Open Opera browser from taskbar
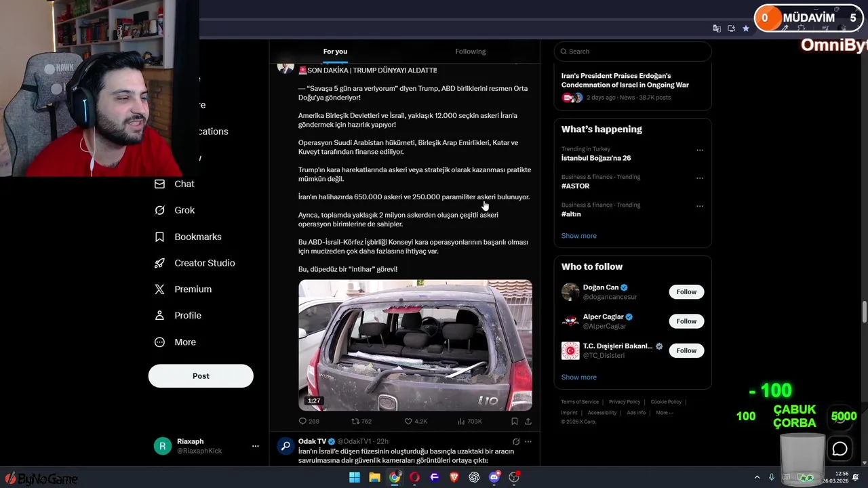868x488 pixels. pyautogui.click(x=414, y=477)
